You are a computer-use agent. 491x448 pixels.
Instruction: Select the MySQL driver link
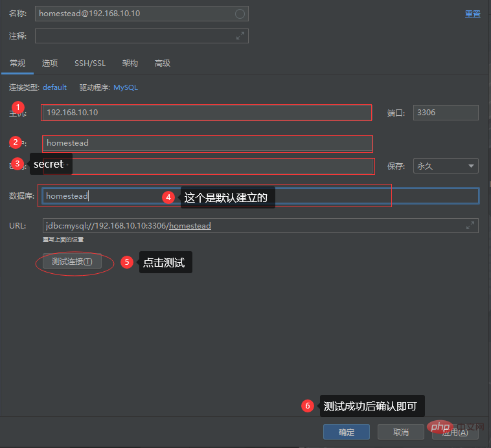126,87
